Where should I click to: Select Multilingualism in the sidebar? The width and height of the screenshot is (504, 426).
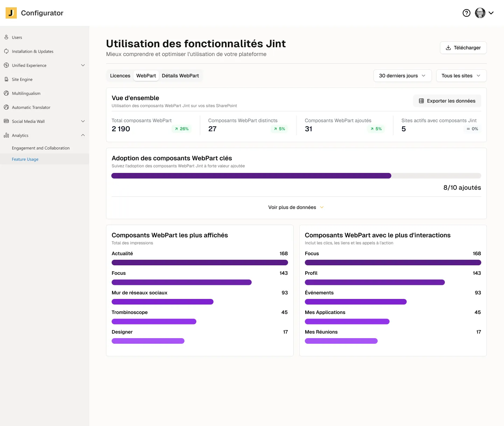44,93
